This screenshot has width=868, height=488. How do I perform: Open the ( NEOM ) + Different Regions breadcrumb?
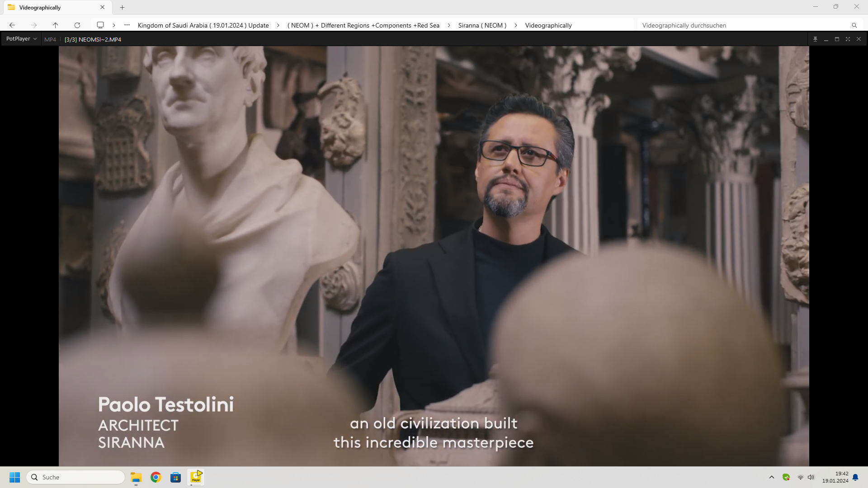pyautogui.click(x=363, y=25)
